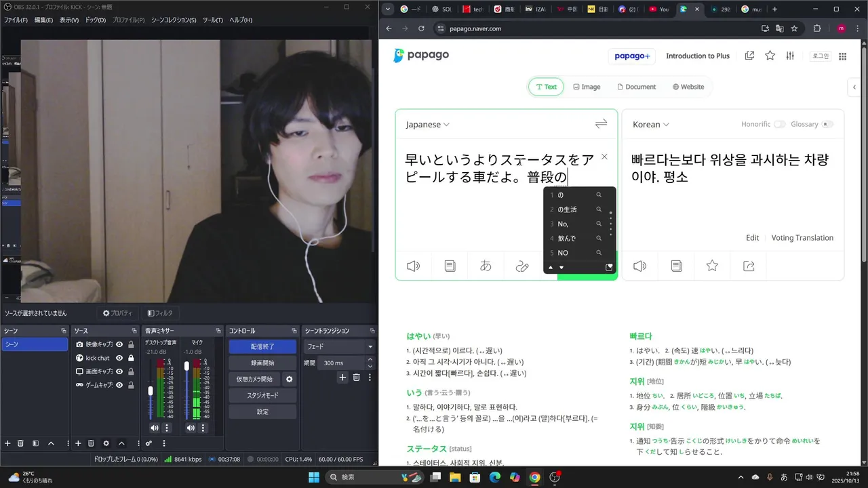Open Naver apps grid menu
Screen dimensions: 868x488
(843, 56)
